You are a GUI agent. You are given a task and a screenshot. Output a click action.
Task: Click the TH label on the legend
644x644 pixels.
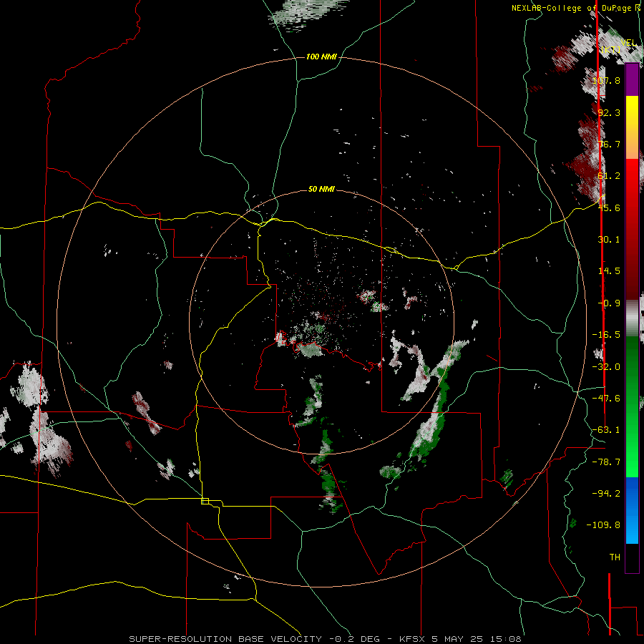pyautogui.click(x=615, y=557)
